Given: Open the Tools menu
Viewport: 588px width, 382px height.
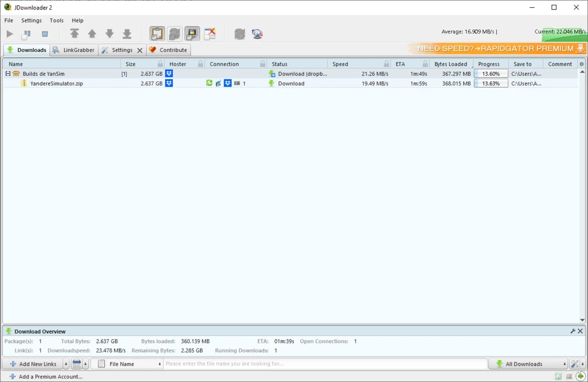Looking at the screenshot, I should coord(56,21).
